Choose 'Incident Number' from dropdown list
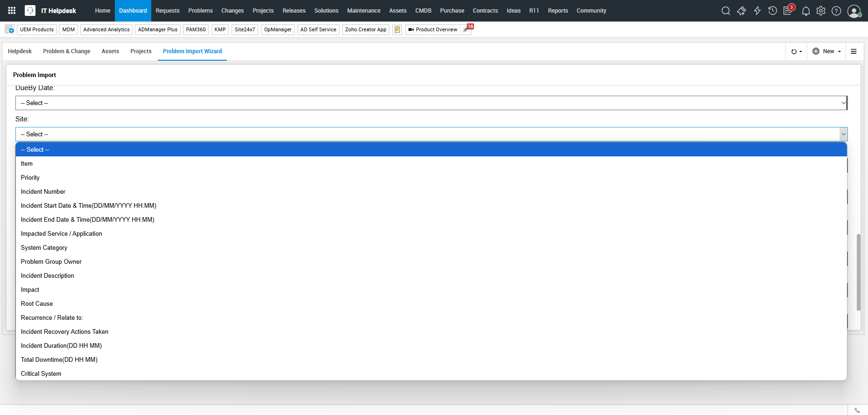868x415 pixels. (x=43, y=192)
